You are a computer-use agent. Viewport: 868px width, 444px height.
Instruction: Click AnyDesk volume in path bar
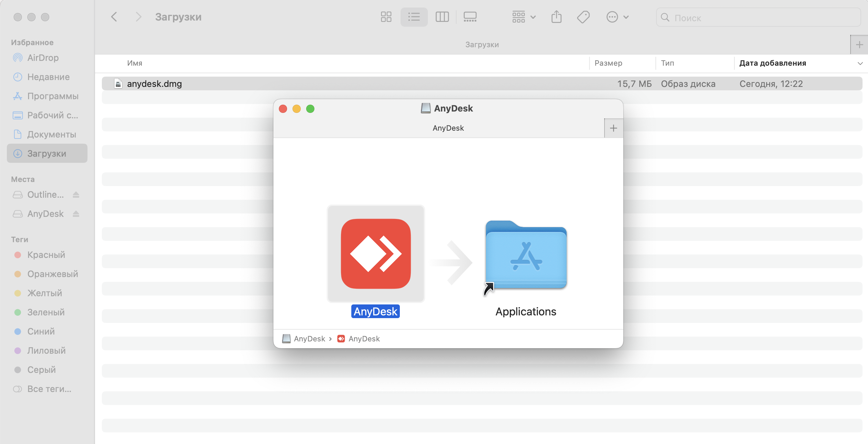click(x=303, y=339)
